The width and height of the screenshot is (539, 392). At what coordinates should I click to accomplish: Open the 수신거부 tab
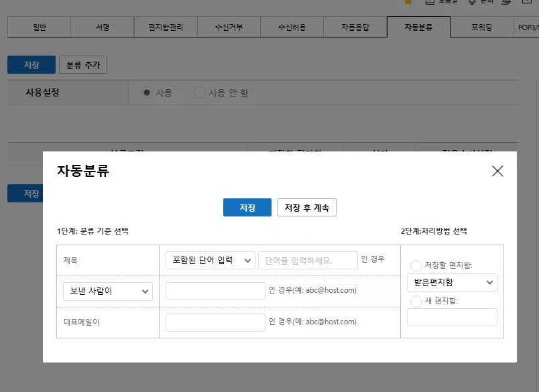click(229, 27)
